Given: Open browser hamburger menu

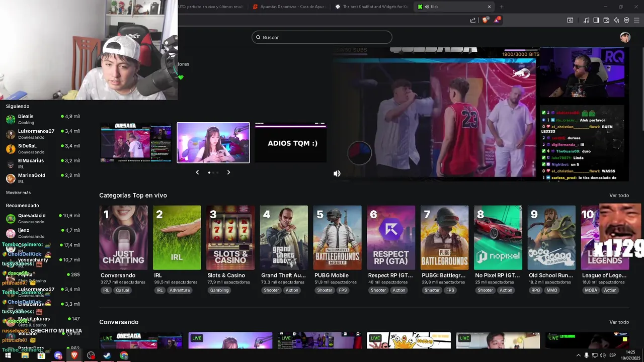Looking at the screenshot, I should tap(636, 20).
